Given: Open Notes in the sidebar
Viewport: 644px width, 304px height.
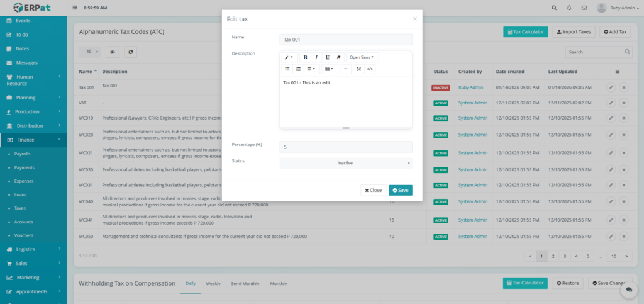Looking at the screenshot, I should tap(22, 48).
